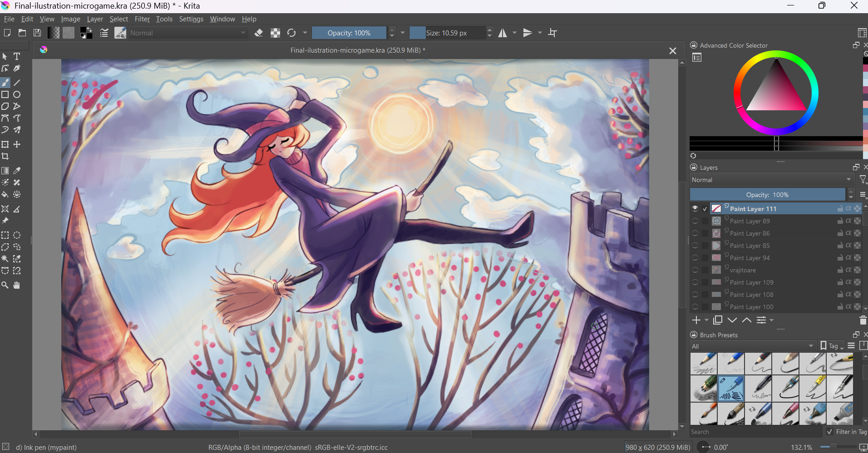
Task: Click the Tag button in Brush Presets
Action: coord(832,346)
